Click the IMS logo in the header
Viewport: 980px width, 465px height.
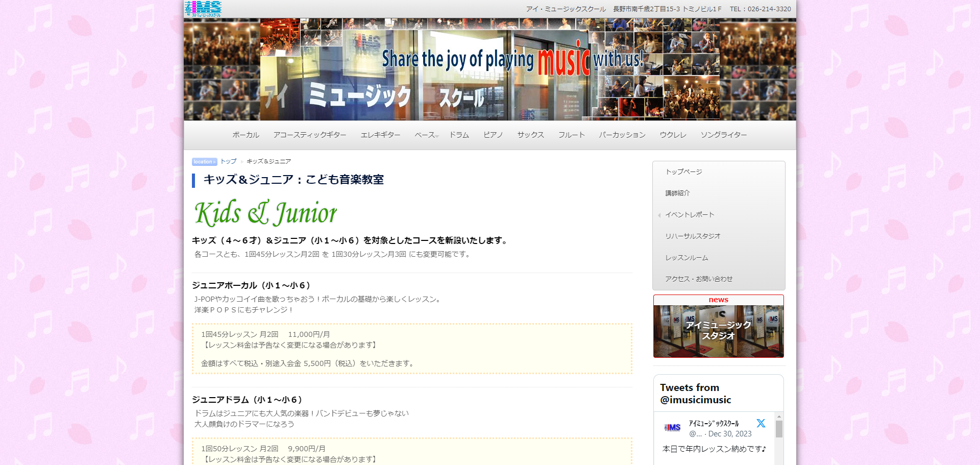click(203, 9)
